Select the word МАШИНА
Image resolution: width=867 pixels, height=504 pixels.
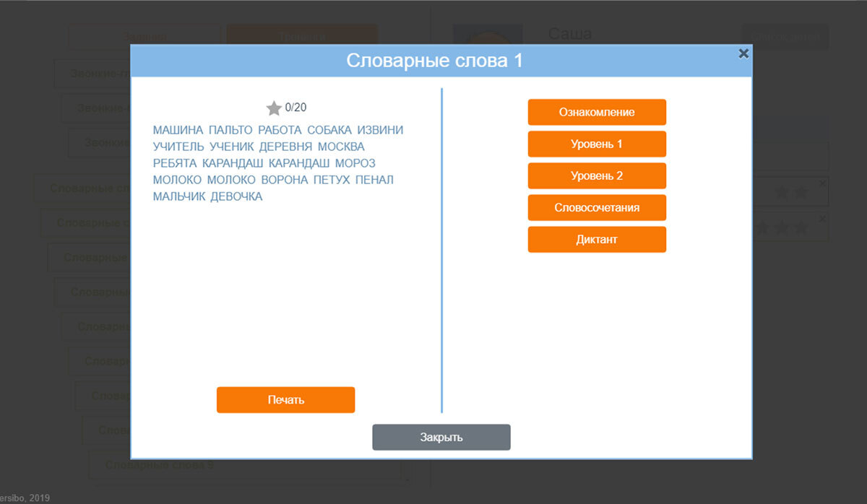[178, 130]
